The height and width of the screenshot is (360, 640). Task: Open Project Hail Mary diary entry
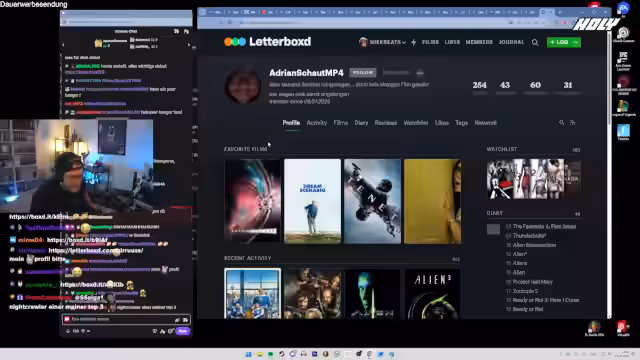click(532, 282)
